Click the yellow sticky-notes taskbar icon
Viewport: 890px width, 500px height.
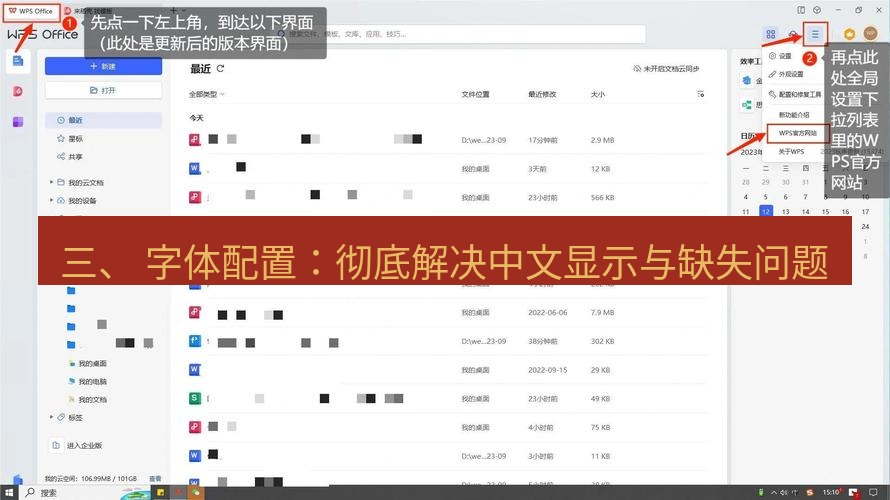pyautogui.click(x=161, y=493)
